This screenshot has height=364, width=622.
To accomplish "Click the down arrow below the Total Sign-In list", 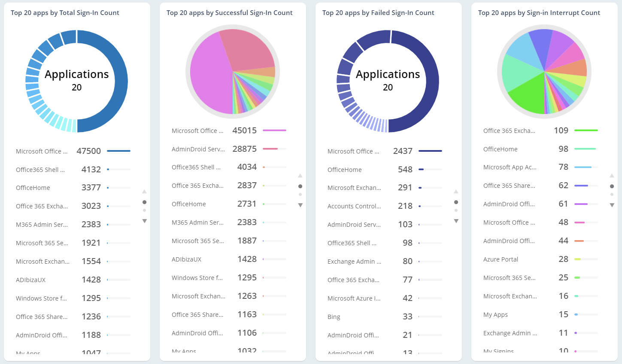I will [x=145, y=221].
